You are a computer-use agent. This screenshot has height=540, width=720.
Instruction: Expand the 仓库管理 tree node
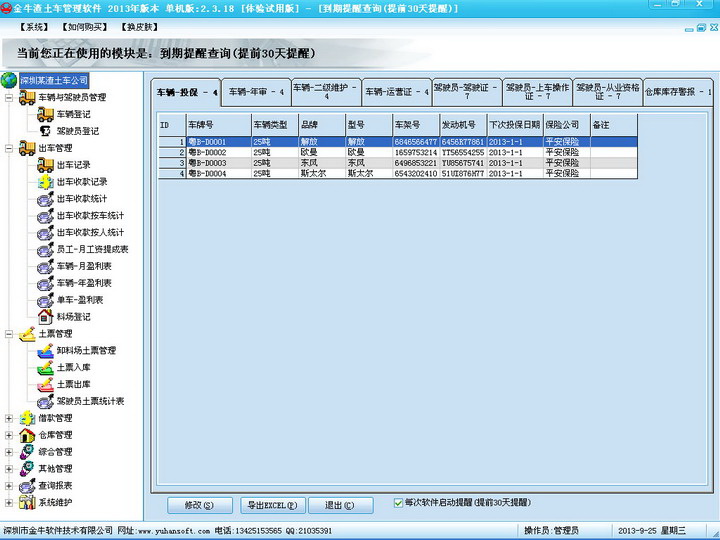point(9,435)
